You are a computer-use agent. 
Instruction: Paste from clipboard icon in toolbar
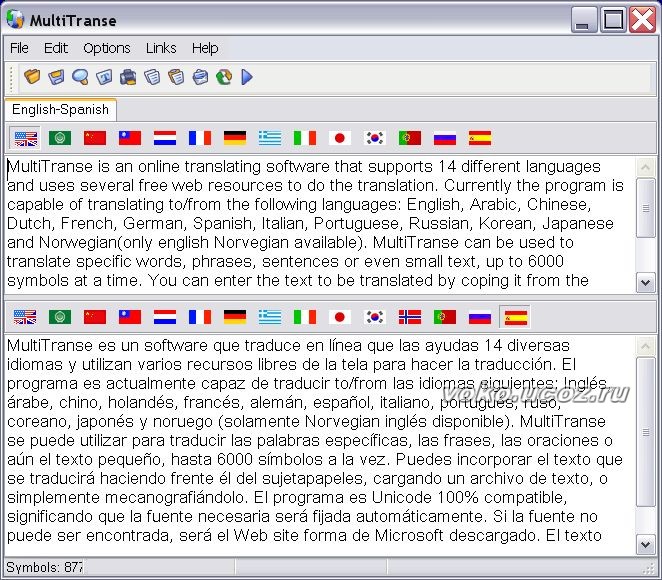coord(176,77)
